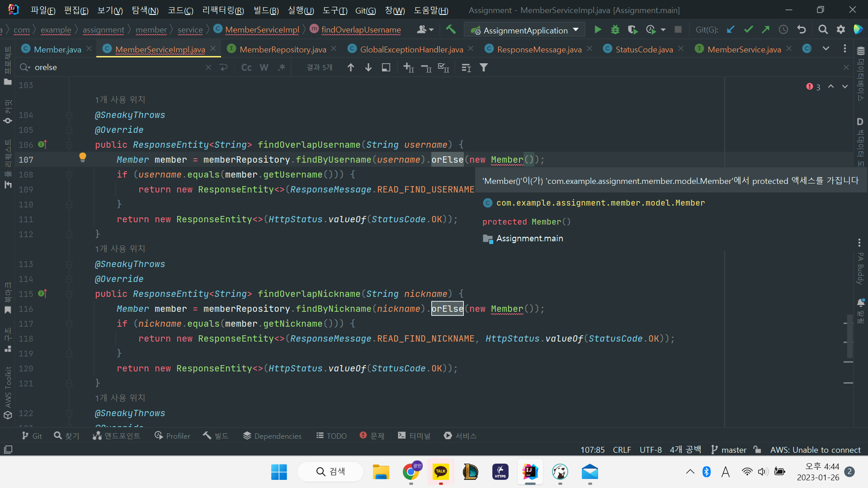
Task: Open AssignmentApplication run configuration dropdown
Action: pyautogui.click(x=525, y=30)
